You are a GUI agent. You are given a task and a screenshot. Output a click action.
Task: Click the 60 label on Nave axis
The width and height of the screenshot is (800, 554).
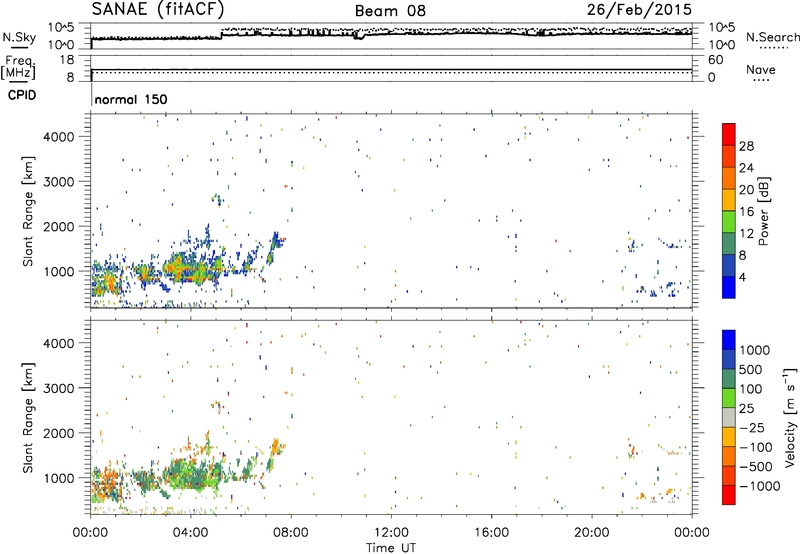pos(716,60)
